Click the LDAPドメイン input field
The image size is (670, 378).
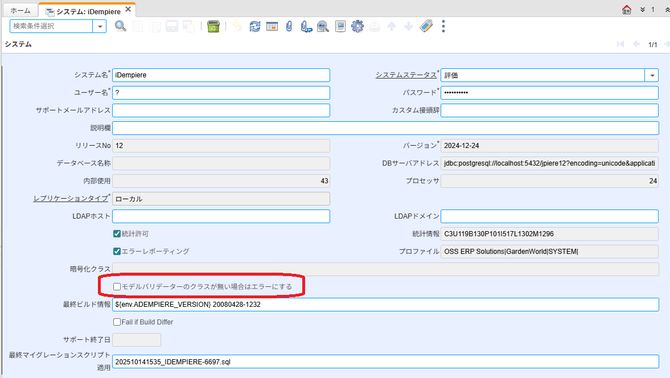coord(550,216)
